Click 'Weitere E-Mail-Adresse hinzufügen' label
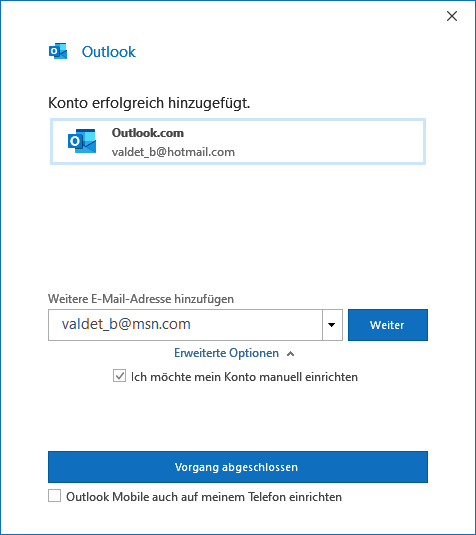 [x=141, y=299]
